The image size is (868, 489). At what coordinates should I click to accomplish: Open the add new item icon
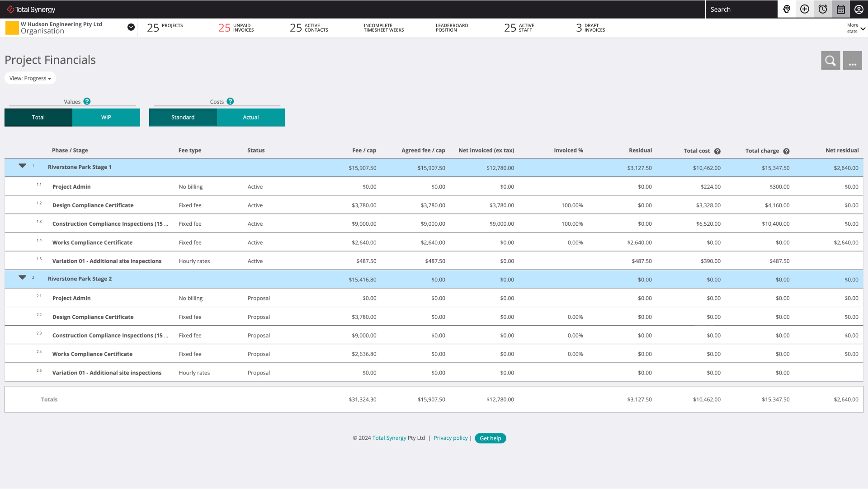pos(804,9)
